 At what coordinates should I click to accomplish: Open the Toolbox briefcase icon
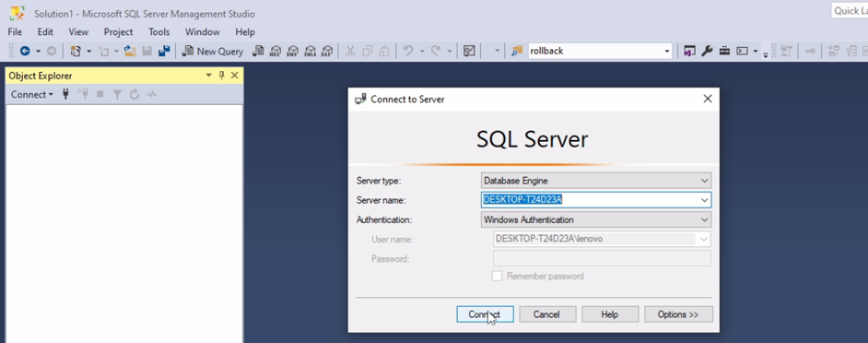(724, 51)
